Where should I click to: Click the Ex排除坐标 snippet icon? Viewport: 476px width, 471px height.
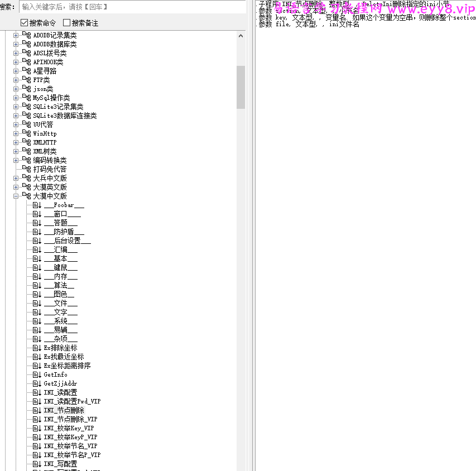[x=35, y=348]
